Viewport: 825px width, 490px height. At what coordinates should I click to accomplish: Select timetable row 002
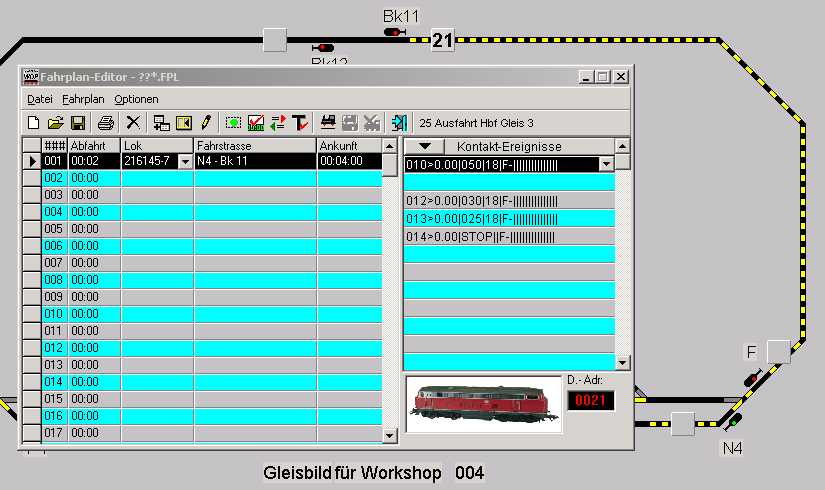tap(203, 178)
